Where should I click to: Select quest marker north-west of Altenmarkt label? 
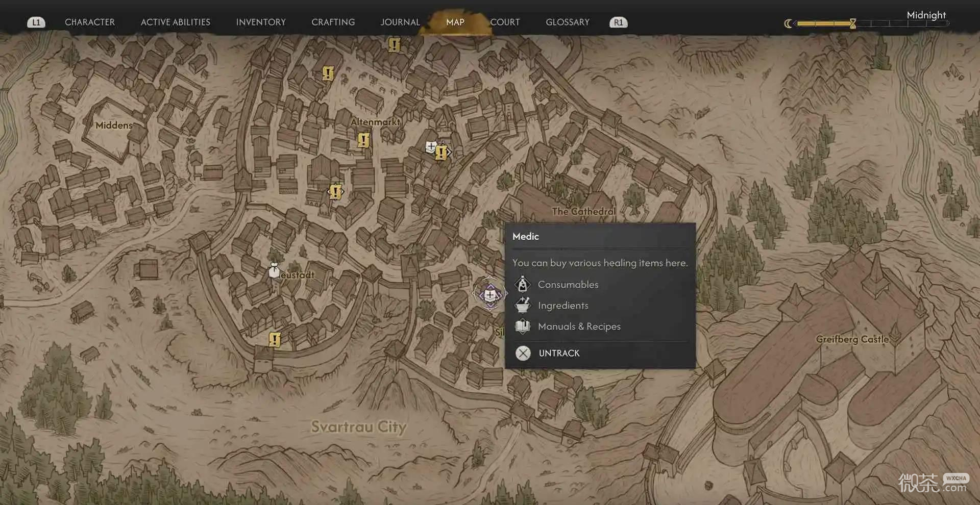tap(328, 73)
